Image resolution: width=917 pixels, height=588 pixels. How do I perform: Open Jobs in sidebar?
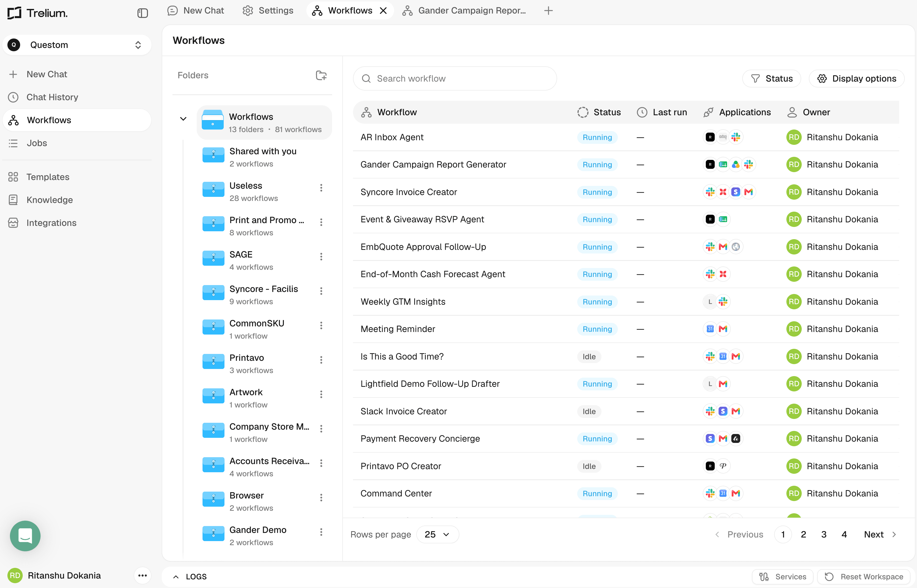pyautogui.click(x=77, y=143)
